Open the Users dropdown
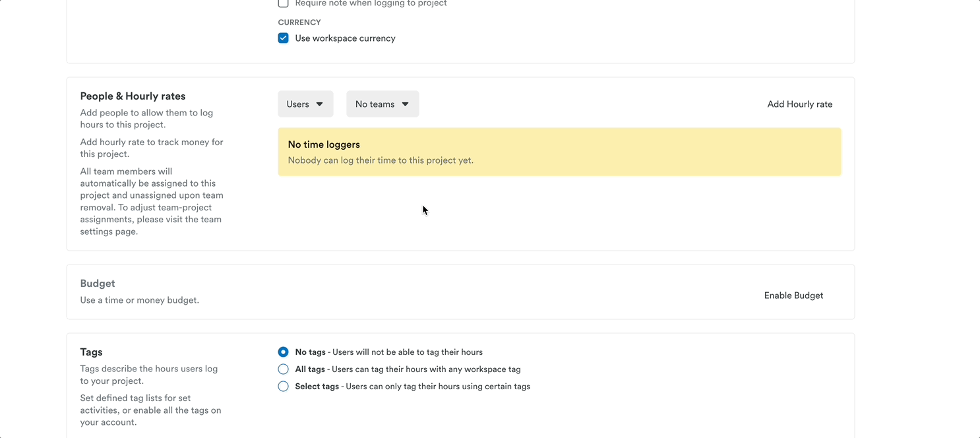980x438 pixels. click(305, 104)
